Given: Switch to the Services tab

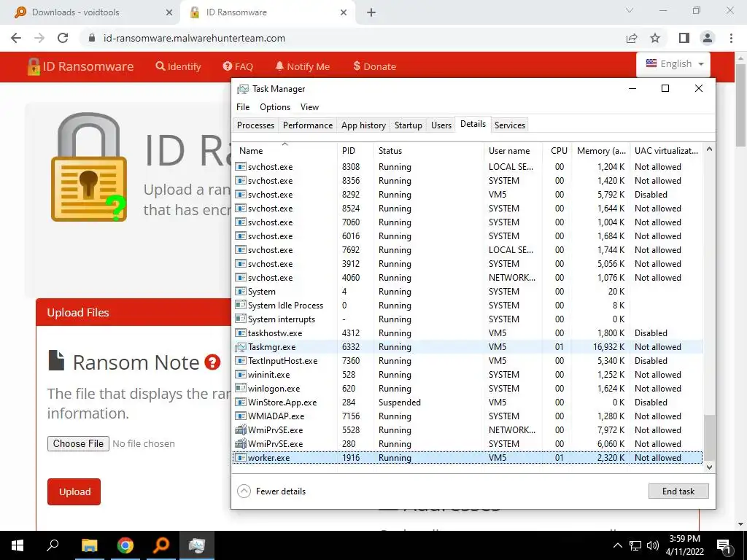Looking at the screenshot, I should pyautogui.click(x=510, y=125).
